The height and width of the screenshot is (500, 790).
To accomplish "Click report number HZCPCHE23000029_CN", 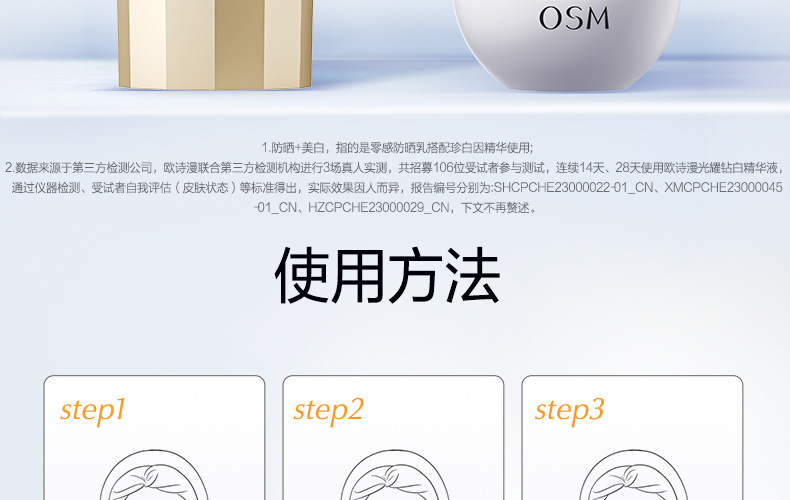I will (378, 208).
